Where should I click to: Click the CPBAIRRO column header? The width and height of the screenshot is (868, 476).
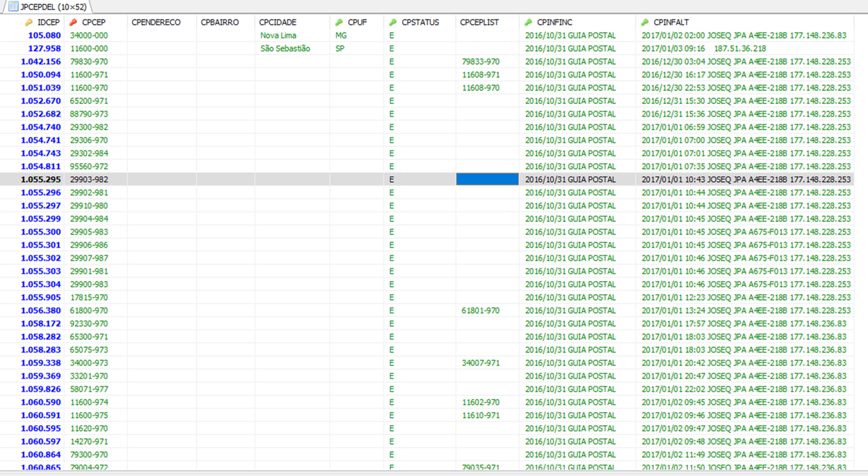[220, 22]
